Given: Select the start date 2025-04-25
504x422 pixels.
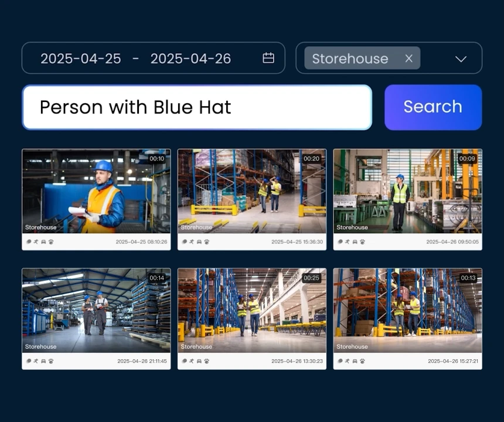Looking at the screenshot, I should pyautogui.click(x=81, y=59).
